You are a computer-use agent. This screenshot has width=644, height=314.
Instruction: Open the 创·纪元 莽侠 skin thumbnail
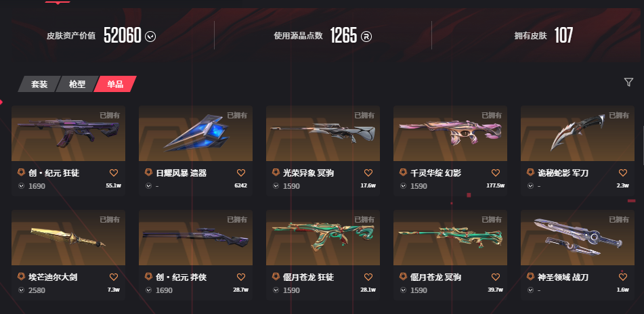[196, 238]
